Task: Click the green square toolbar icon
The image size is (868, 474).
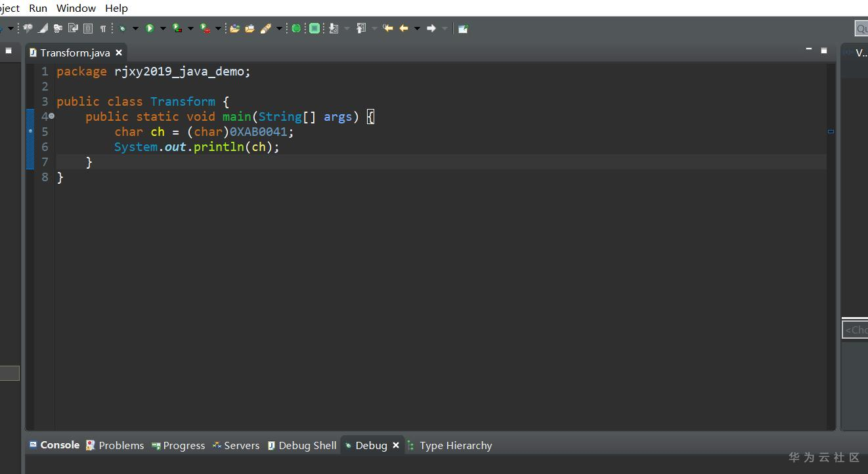Action: 315,28
